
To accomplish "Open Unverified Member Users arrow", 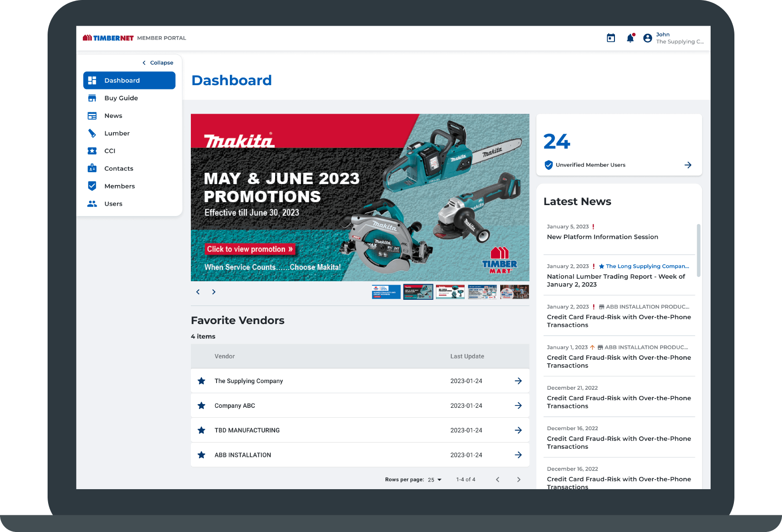I will click(688, 165).
